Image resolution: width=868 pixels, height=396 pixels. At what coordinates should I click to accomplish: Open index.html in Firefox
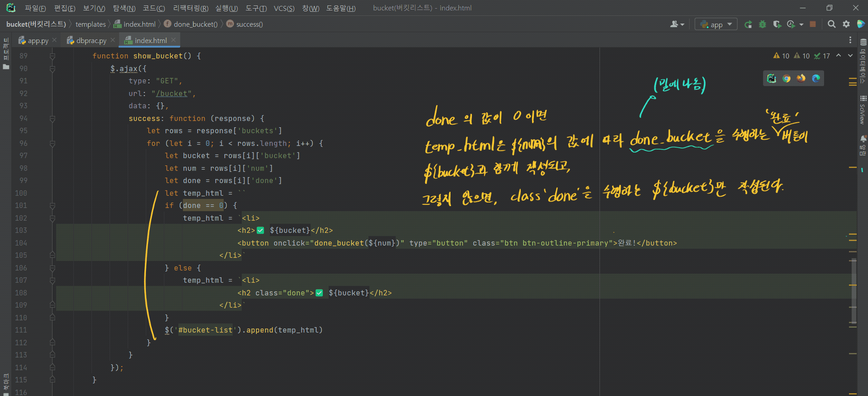(801, 78)
